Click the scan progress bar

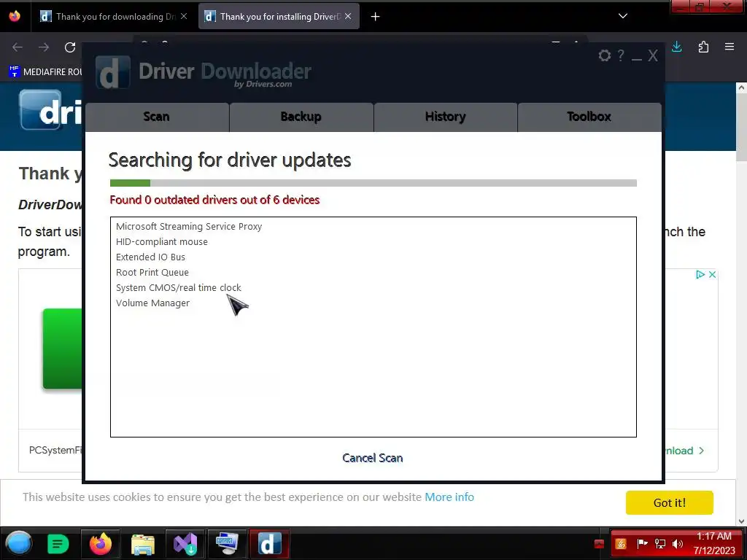tap(373, 183)
